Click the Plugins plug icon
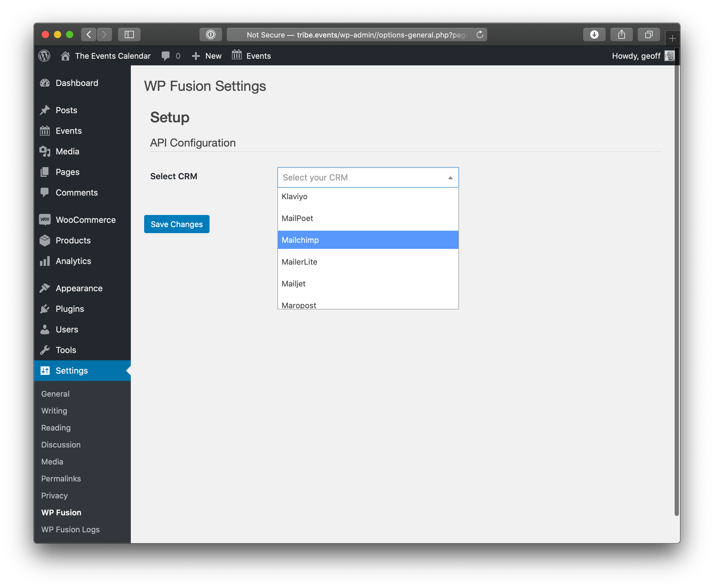Screen dimensions: 714x588 [x=45, y=309]
